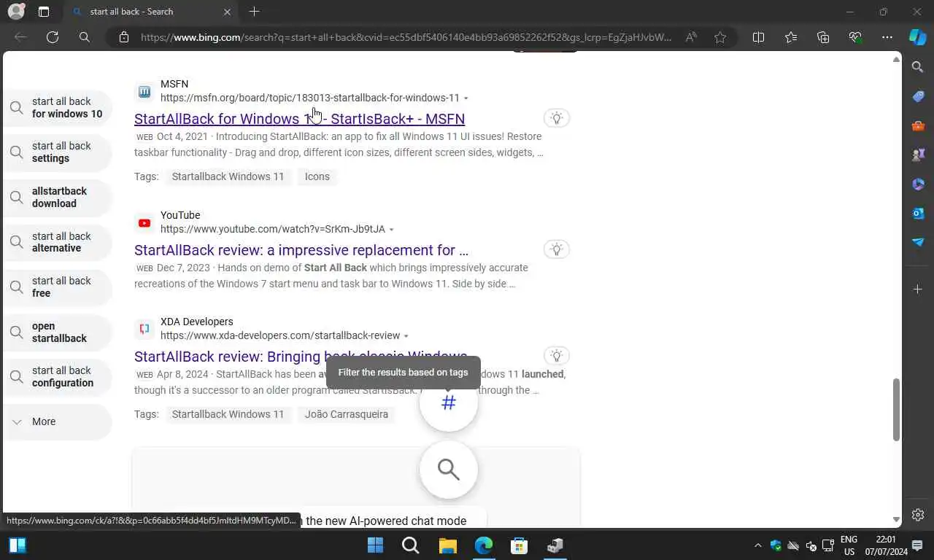Click 'Startallback Windows 11' tag under MSFN result
Viewport: 934px width, 560px height.
(228, 176)
